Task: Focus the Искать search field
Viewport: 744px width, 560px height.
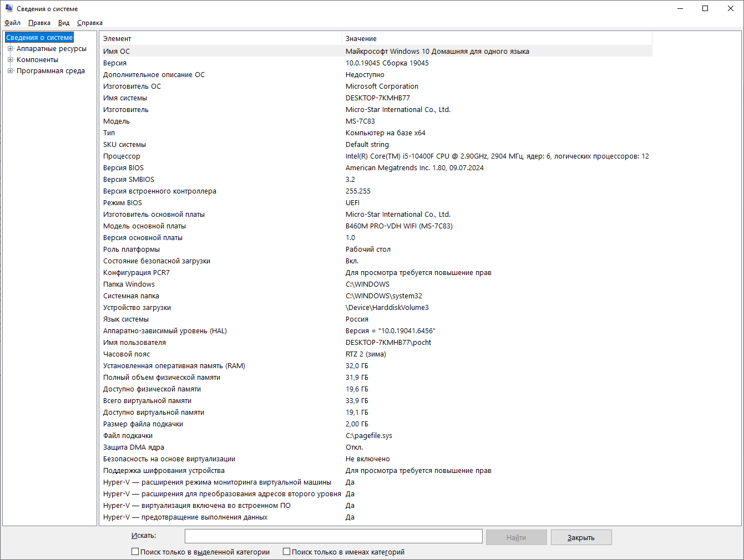Action: tap(333, 536)
